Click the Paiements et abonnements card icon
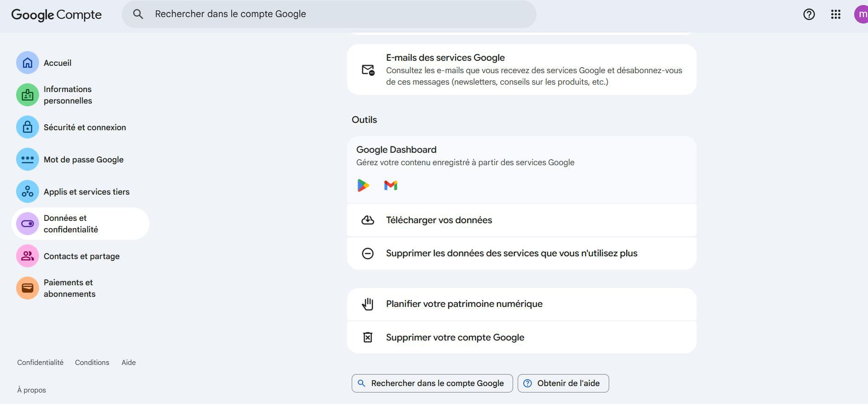Viewport: 868px width, 404px height. [x=28, y=289]
